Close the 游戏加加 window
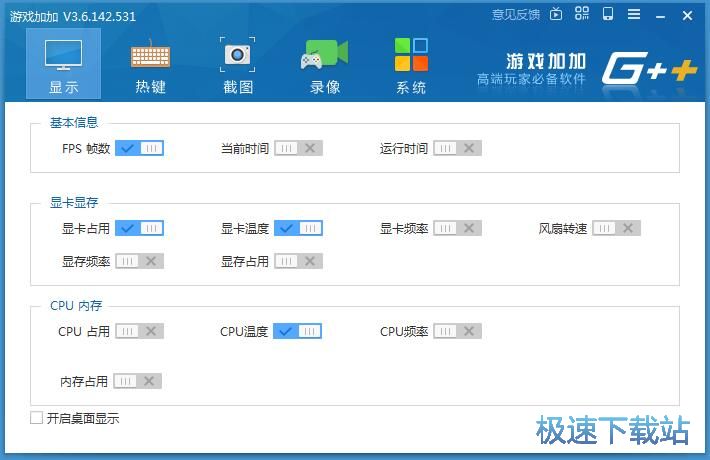Screen dimensions: 710x460 pos(687,16)
